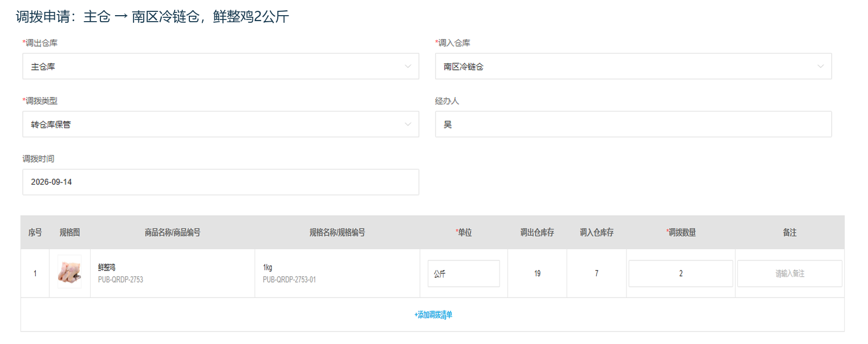Click the 调入仓库存 value 7
868x344 pixels.
[x=596, y=274]
